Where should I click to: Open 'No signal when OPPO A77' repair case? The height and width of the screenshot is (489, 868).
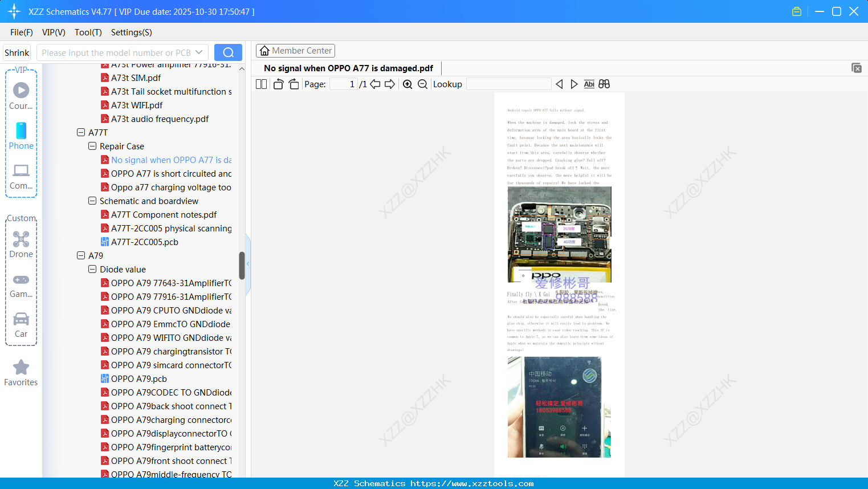[x=172, y=160]
